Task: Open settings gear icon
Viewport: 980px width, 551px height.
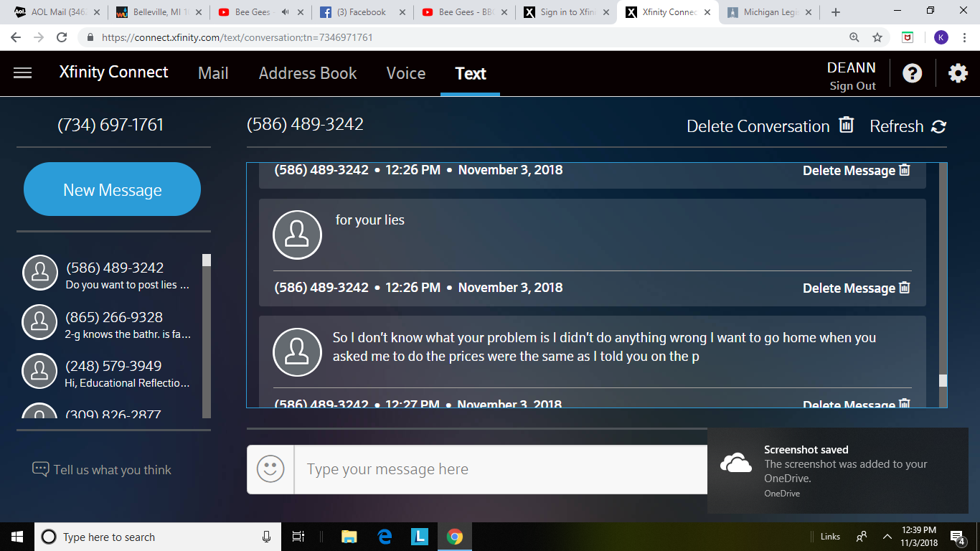Action: (958, 73)
